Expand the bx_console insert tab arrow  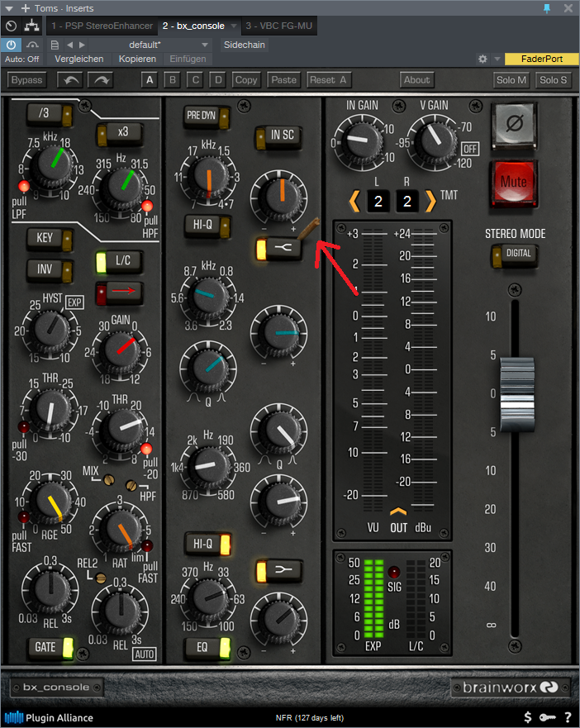(234, 26)
